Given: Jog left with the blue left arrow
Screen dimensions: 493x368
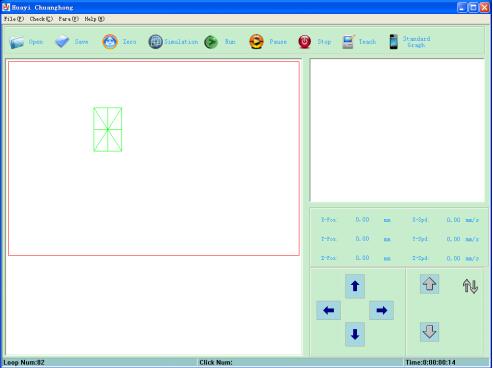Looking at the screenshot, I should pyautogui.click(x=328, y=310).
